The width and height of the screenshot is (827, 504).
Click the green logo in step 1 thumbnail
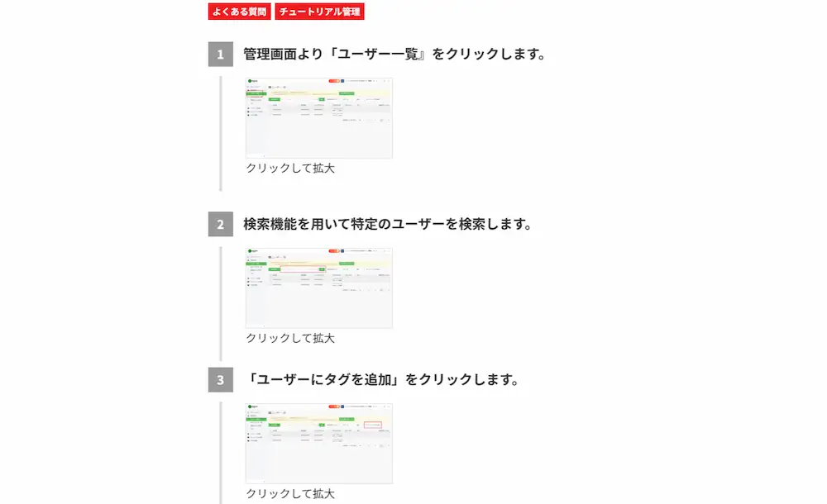pyautogui.click(x=252, y=81)
